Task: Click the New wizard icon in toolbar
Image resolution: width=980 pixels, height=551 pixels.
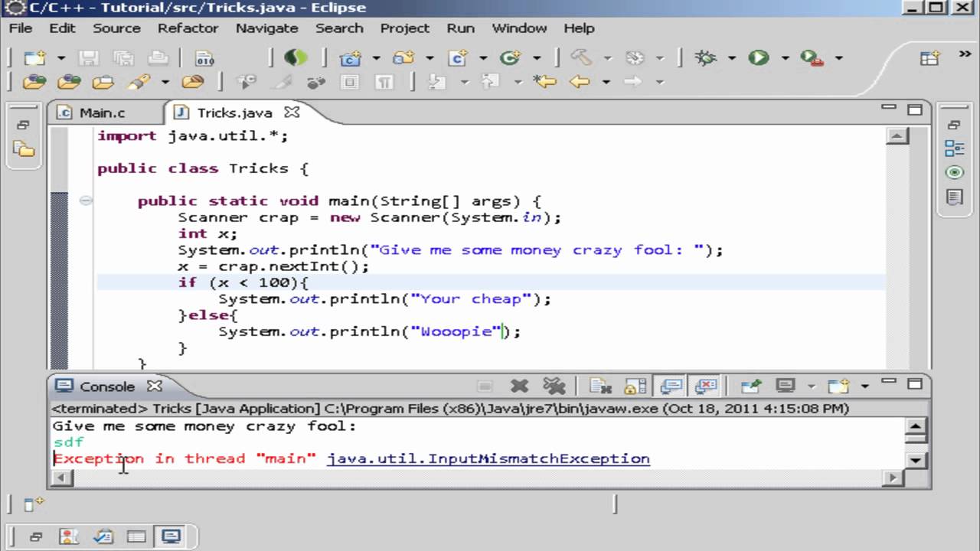Action: 34,57
